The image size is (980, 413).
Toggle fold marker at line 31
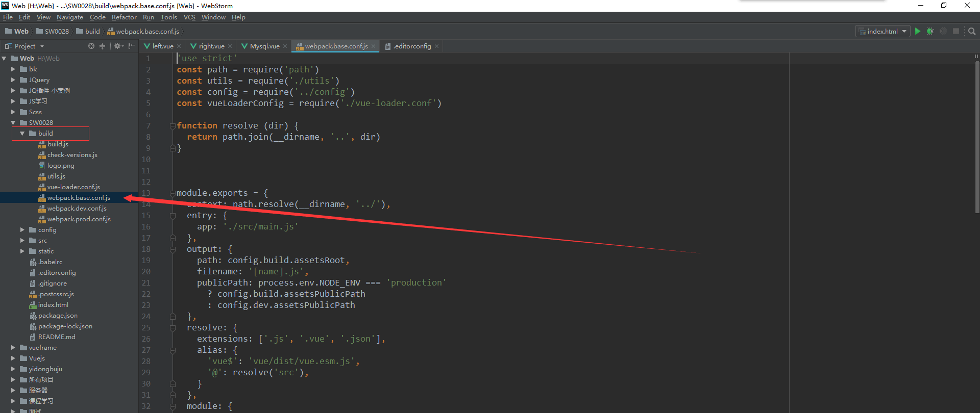pos(173,395)
